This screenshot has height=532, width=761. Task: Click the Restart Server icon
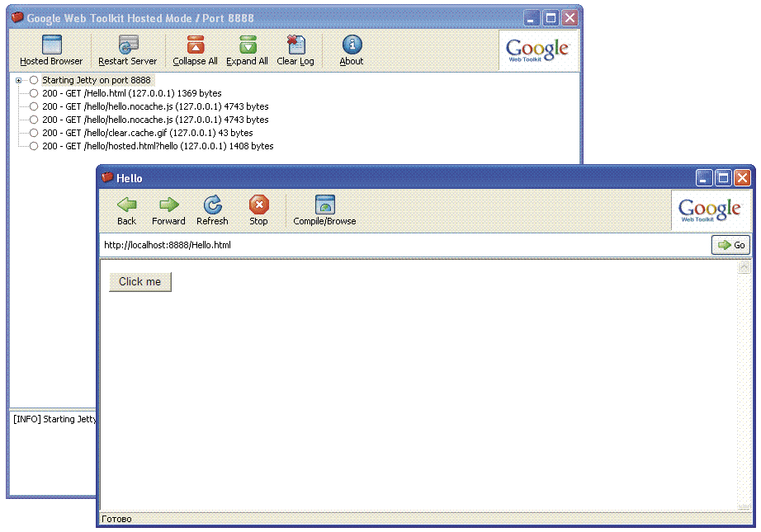click(x=128, y=45)
